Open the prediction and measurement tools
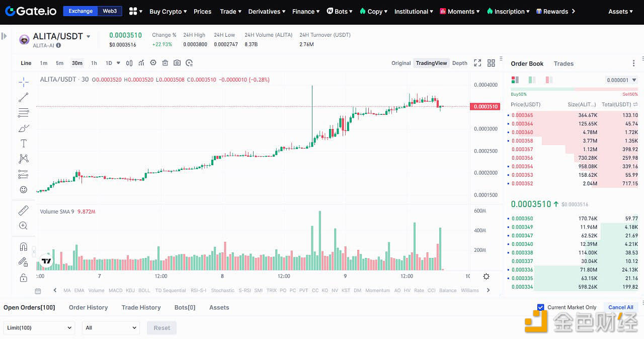Viewport: 644px width, 339px height. 23,174
